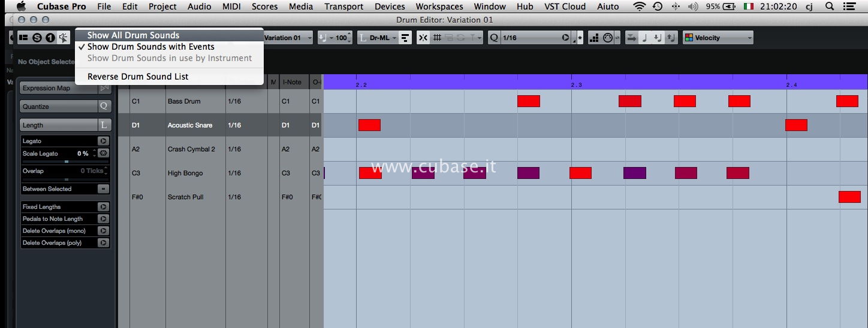
Task: Expand the Expression Map section
Action: pyautogui.click(x=59, y=88)
